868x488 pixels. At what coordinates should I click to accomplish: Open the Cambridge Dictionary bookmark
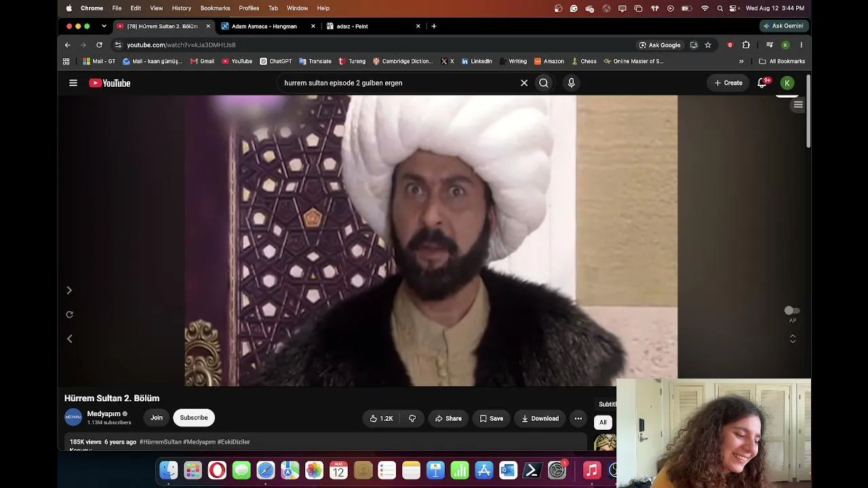[x=403, y=61]
